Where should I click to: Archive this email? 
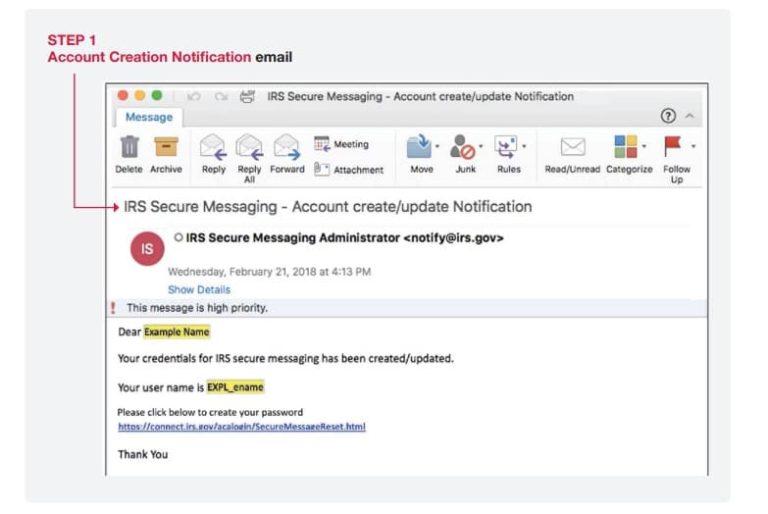point(166,154)
